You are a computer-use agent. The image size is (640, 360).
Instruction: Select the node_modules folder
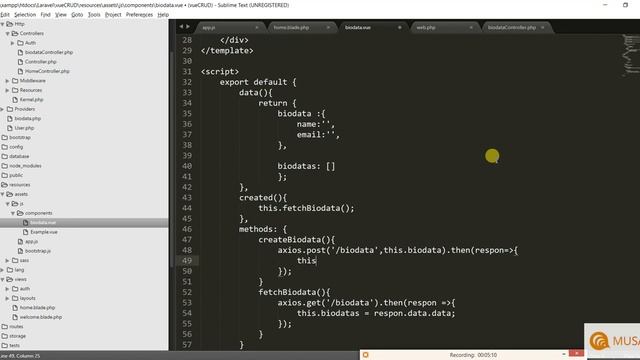coord(25,166)
